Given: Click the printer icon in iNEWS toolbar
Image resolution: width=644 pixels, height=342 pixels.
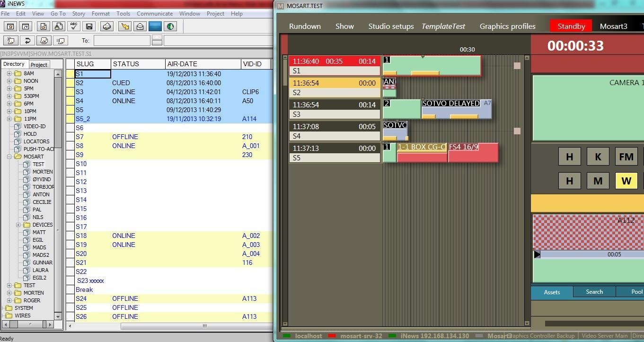Looking at the screenshot, I should pos(107,26).
